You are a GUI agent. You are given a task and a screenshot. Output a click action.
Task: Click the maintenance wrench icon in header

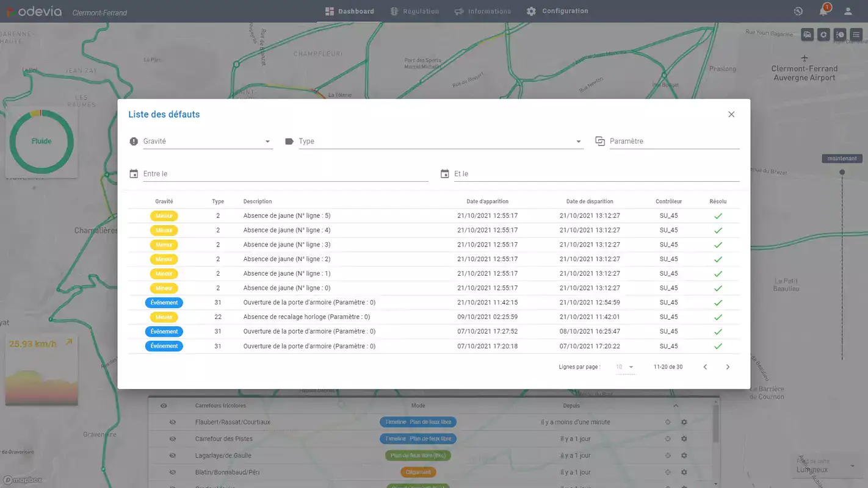coord(798,11)
